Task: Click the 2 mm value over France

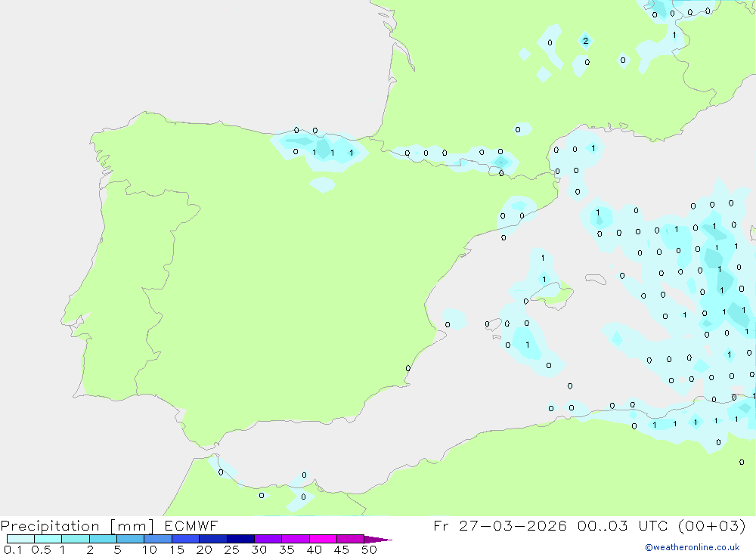Action: click(x=585, y=41)
